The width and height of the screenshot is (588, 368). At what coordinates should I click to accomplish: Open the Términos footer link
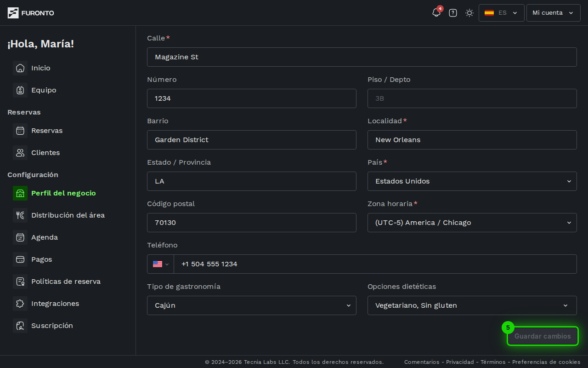point(493,362)
